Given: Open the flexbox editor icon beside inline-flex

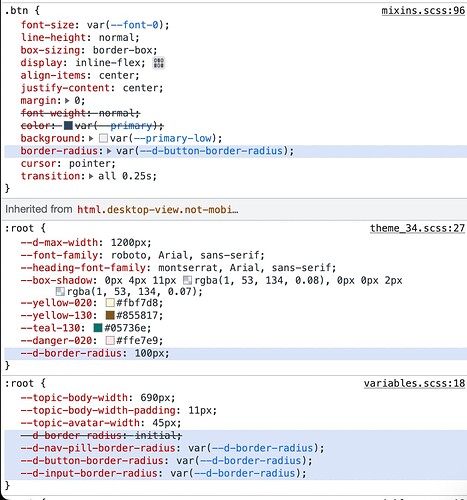Looking at the screenshot, I should [x=159, y=63].
